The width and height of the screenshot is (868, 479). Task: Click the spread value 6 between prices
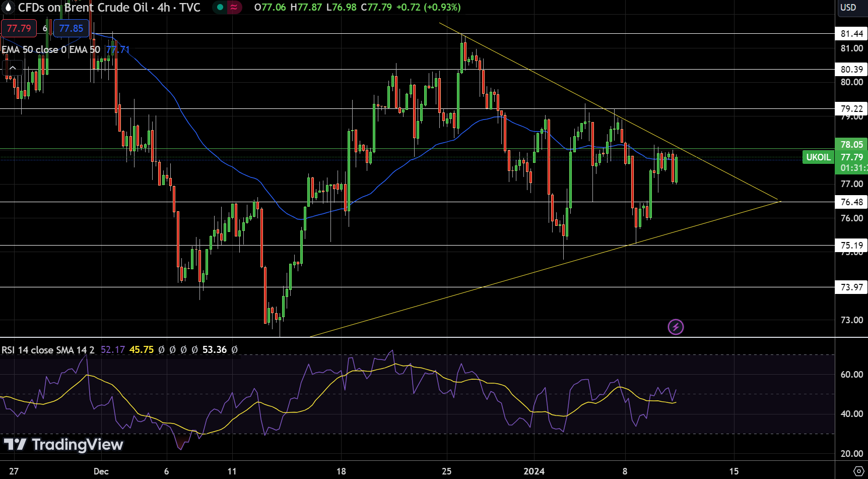pyautogui.click(x=45, y=28)
